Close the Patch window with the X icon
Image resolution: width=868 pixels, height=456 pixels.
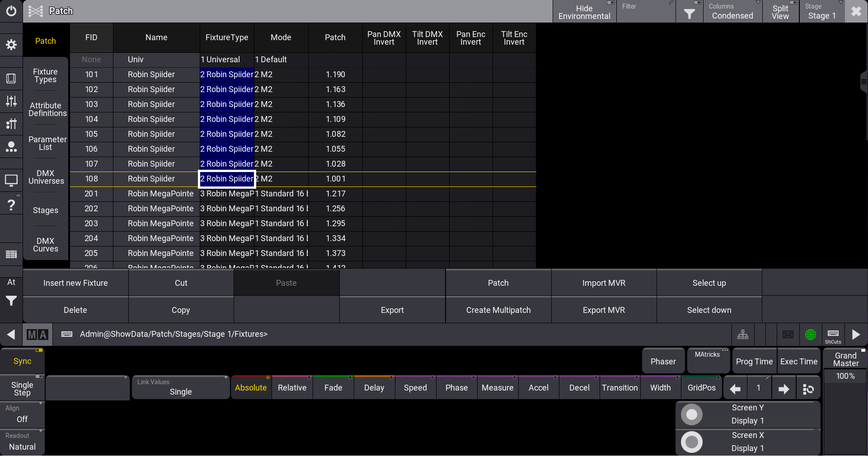point(856,11)
